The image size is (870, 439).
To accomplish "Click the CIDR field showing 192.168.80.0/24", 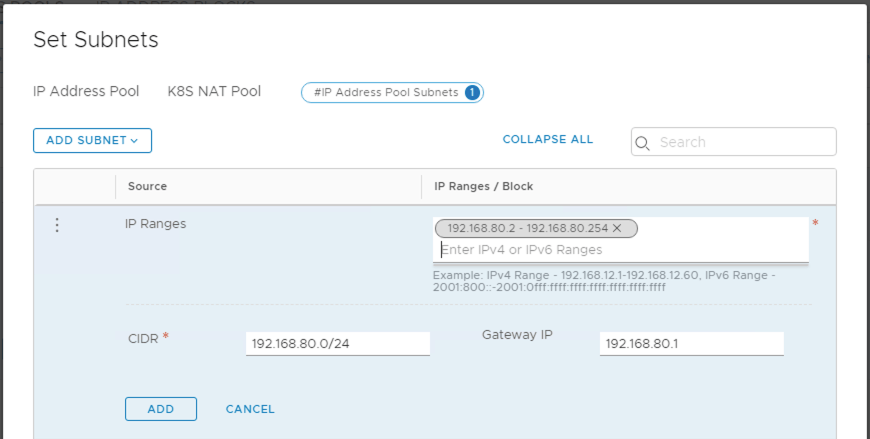I will [337, 344].
